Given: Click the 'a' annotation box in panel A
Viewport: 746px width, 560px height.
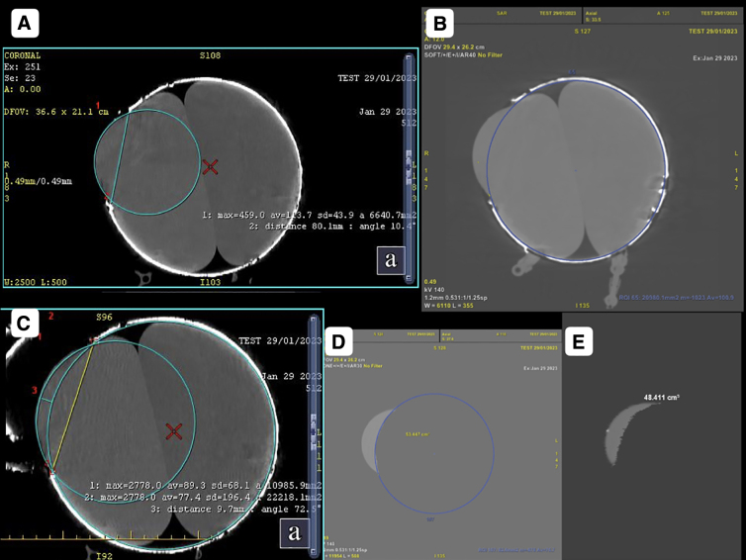Looking at the screenshot, I should click(x=391, y=260).
